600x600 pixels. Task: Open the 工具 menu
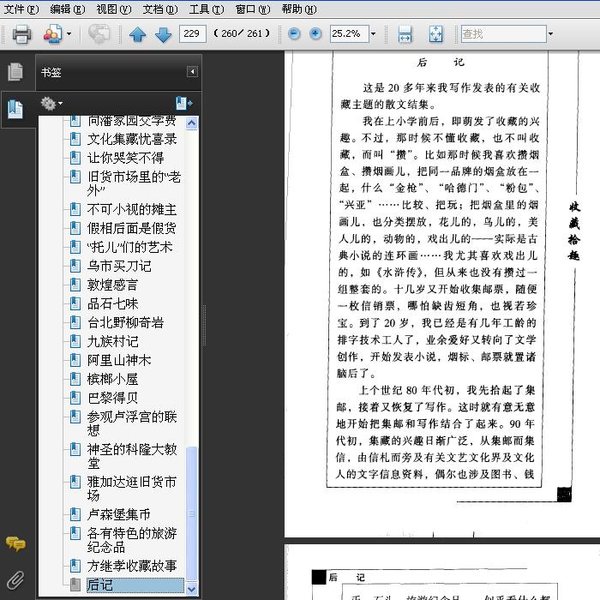pos(205,9)
